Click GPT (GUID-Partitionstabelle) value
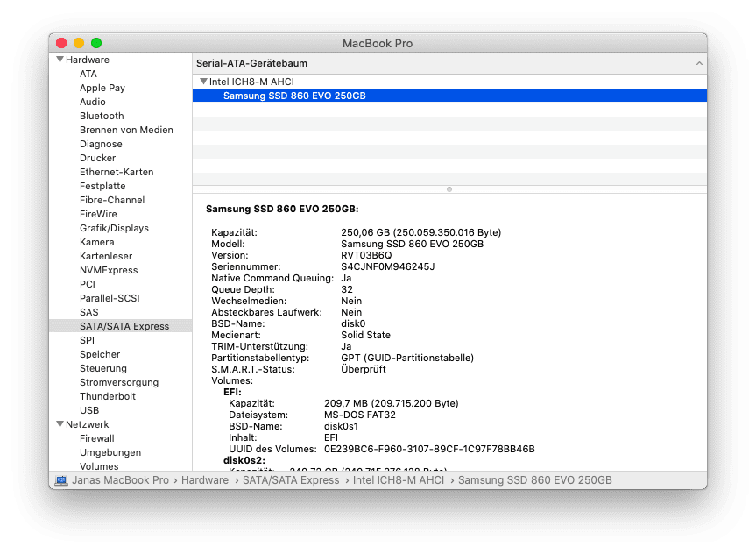Screen dimensions: 756x554 coord(407,358)
